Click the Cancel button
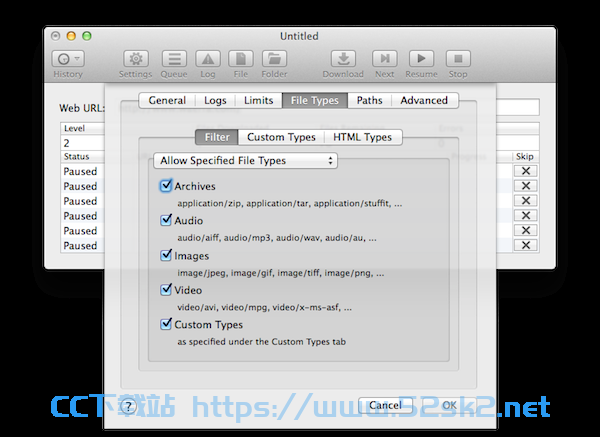 click(x=385, y=405)
